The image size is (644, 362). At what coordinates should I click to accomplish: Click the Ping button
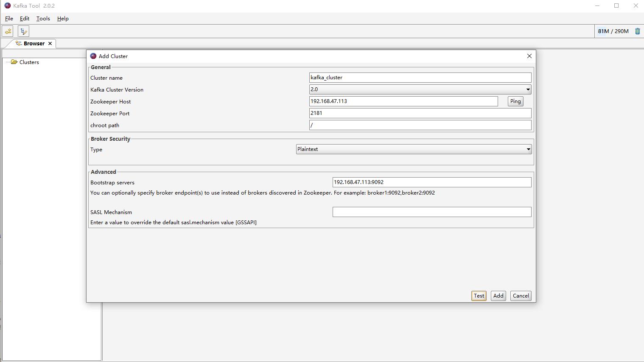coord(515,101)
